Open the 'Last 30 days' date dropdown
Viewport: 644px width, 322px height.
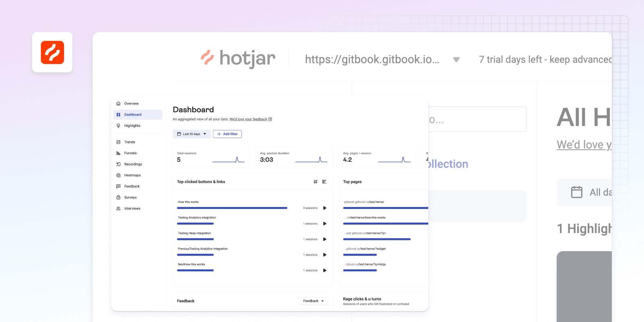tap(192, 134)
